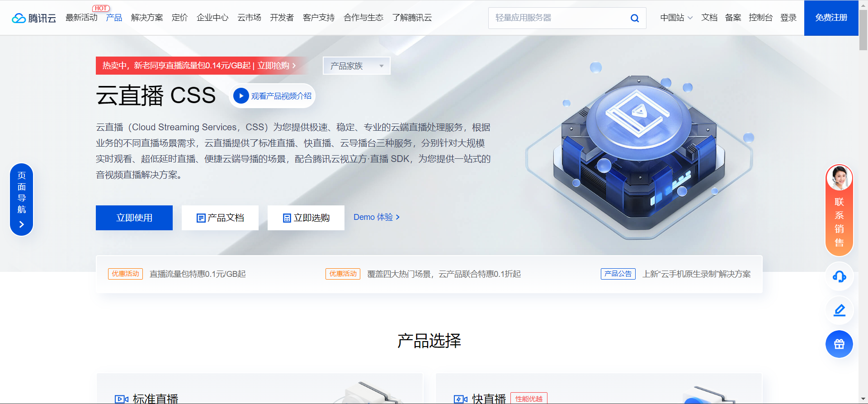
Task: Click the first 优惠活动 tag
Action: coord(125,274)
